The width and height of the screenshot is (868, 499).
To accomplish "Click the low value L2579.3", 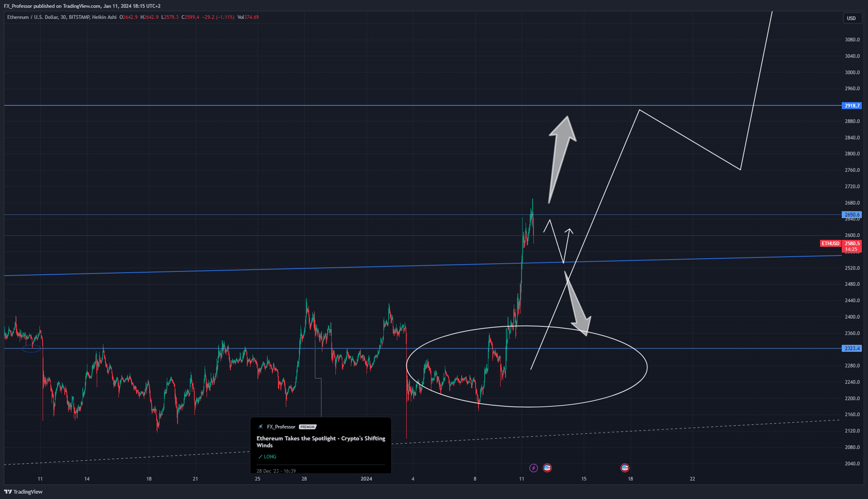I will 170,17.
